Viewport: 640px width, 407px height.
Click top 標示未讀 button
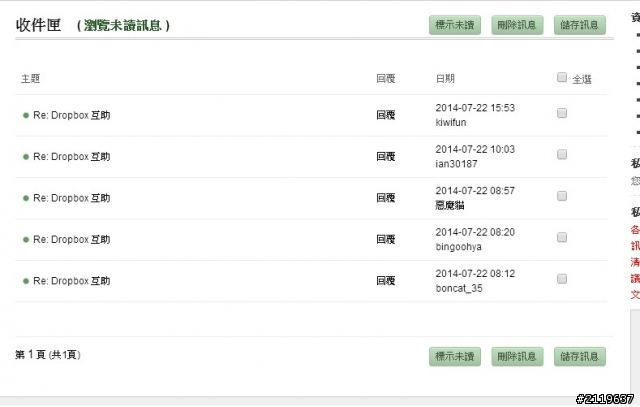click(455, 25)
